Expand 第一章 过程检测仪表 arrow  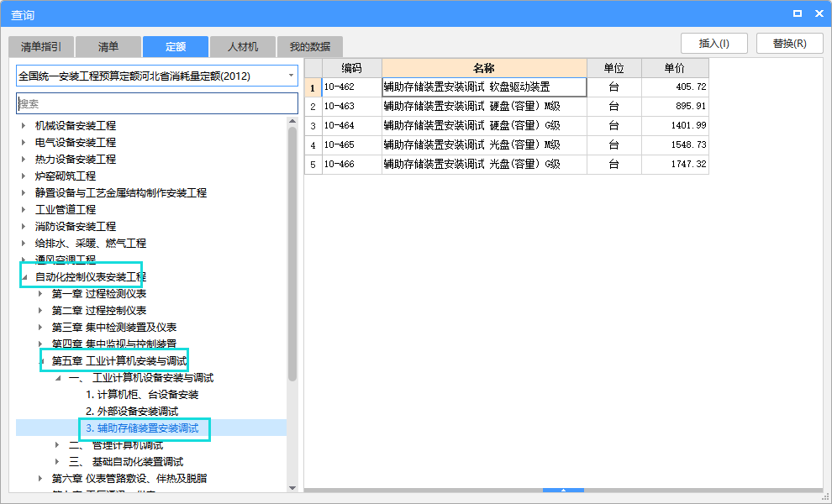tap(40, 293)
